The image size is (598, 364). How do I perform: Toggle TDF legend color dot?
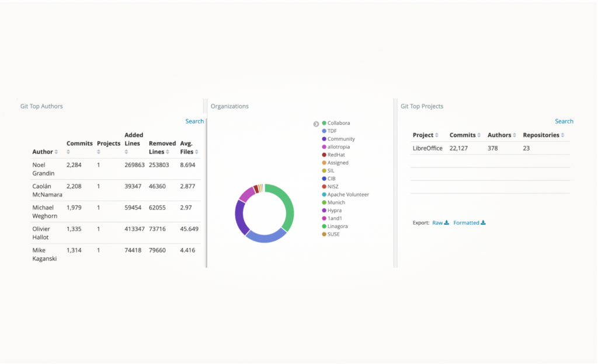pyautogui.click(x=324, y=131)
